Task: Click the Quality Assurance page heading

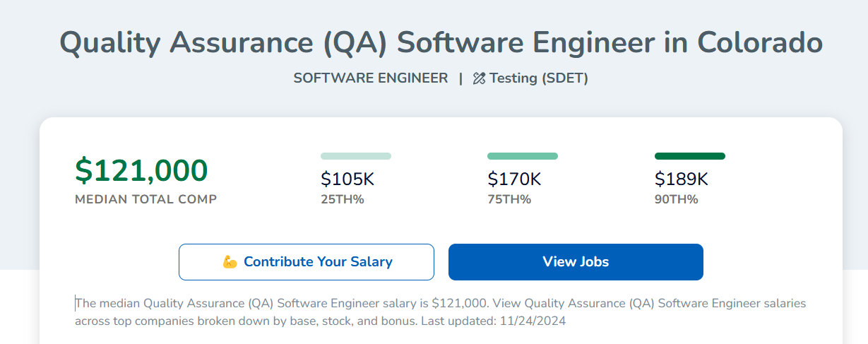Action: pos(441,42)
